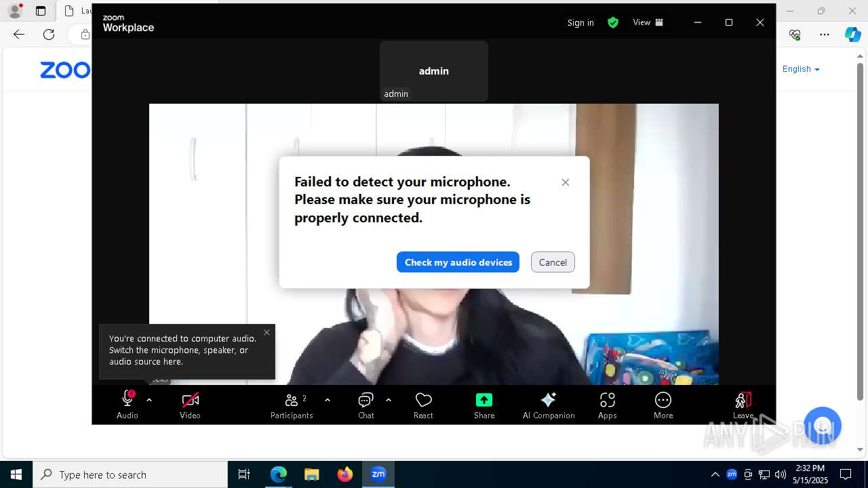This screenshot has height=488, width=868.
Task: Open the Copilot icon in Edge
Action: point(853,35)
